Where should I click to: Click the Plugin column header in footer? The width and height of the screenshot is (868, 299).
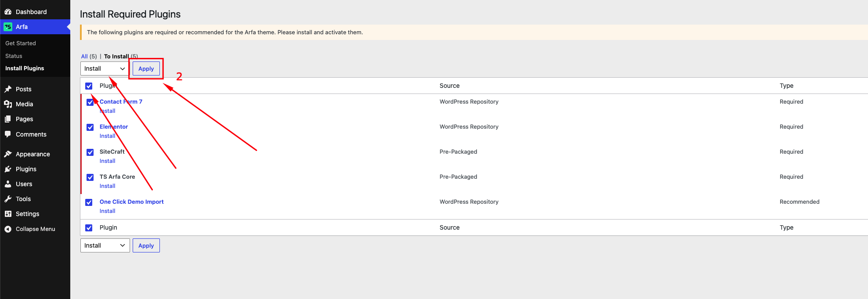point(108,227)
